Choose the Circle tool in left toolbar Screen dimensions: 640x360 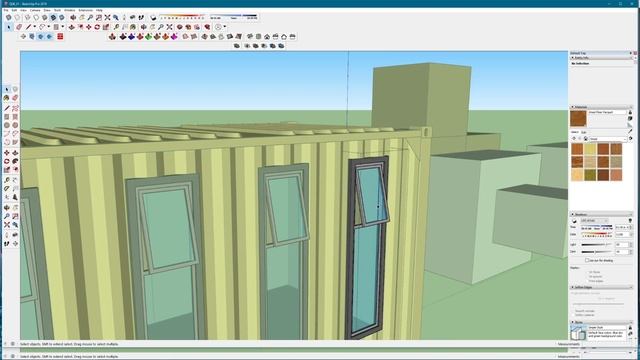[7, 125]
